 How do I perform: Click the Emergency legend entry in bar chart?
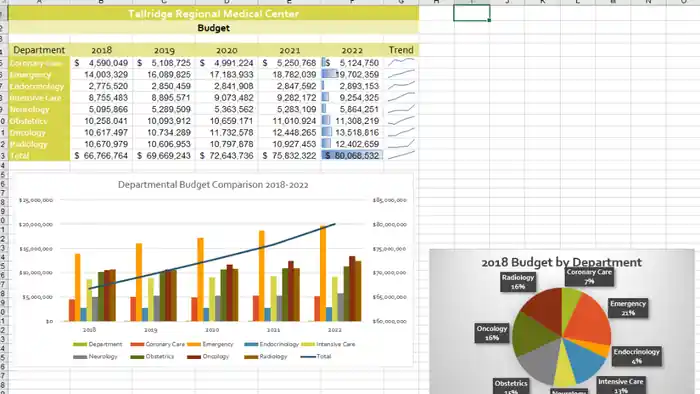pyautogui.click(x=210, y=344)
